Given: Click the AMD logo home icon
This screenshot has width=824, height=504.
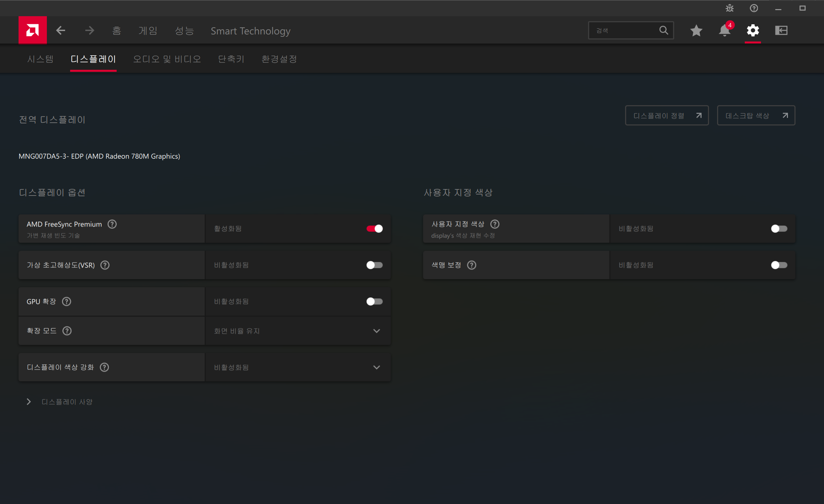Looking at the screenshot, I should tap(33, 30).
